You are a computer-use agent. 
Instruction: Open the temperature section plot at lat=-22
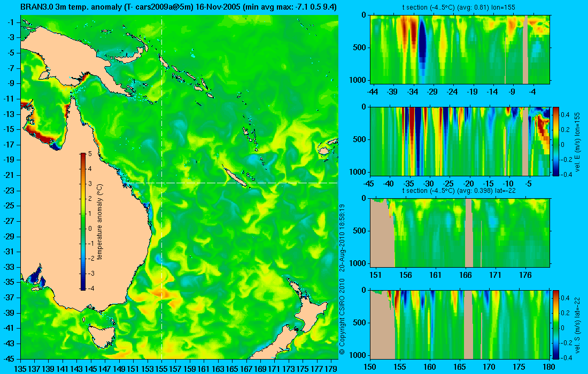pyautogui.click(x=460, y=233)
